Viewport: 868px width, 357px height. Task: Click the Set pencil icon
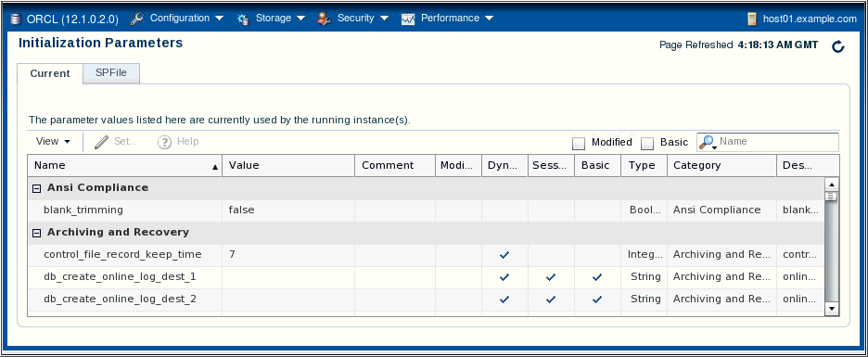pos(101,142)
